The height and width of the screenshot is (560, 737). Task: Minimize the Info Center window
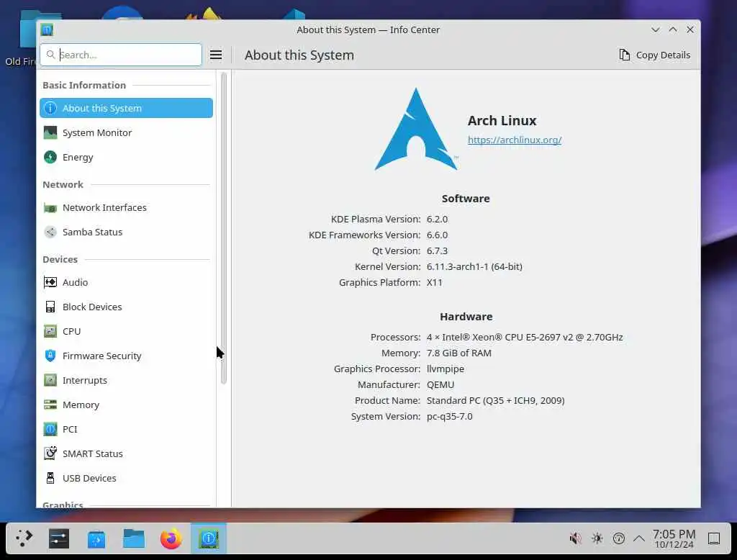click(655, 30)
